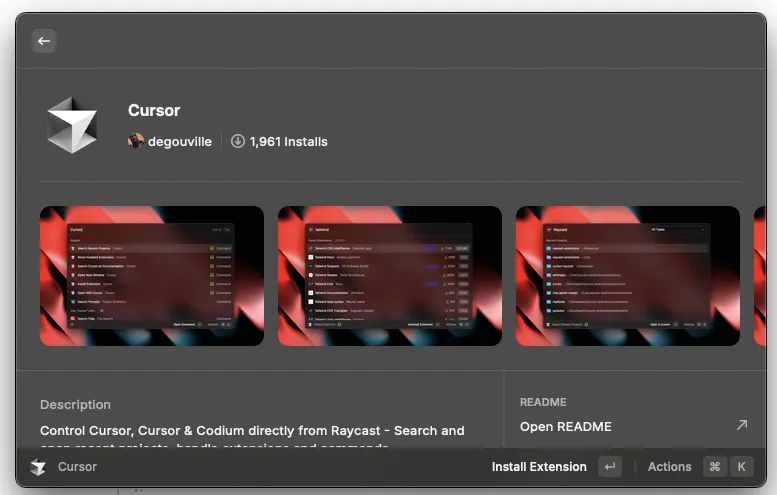Click the Open README link
The height and width of the screenshot is (495, 777).
click(565, 427)
